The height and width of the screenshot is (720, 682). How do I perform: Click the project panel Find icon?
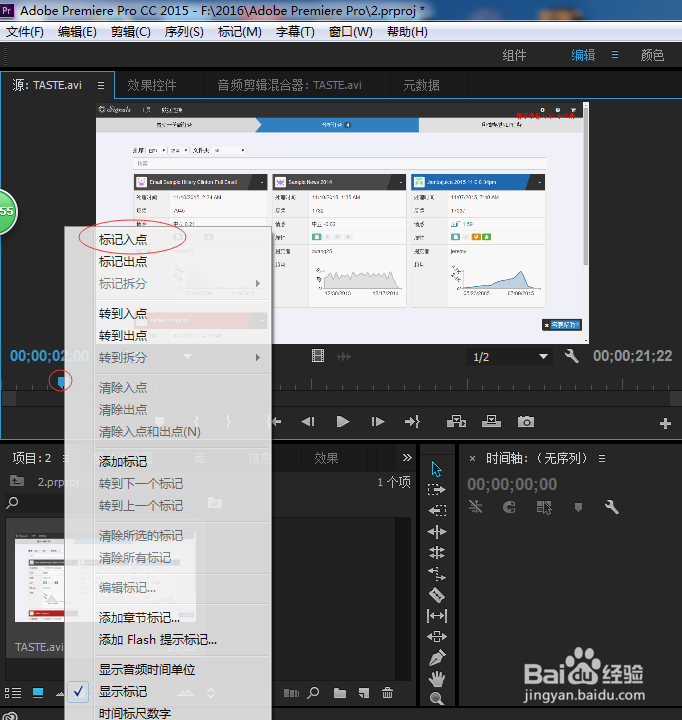(x=313, y=692)
